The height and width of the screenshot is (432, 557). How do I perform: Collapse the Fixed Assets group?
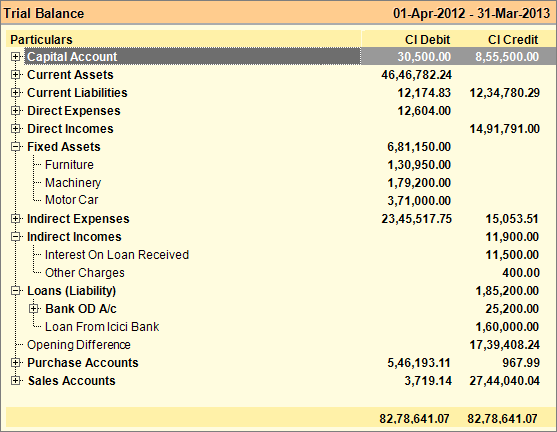[15, 147]
